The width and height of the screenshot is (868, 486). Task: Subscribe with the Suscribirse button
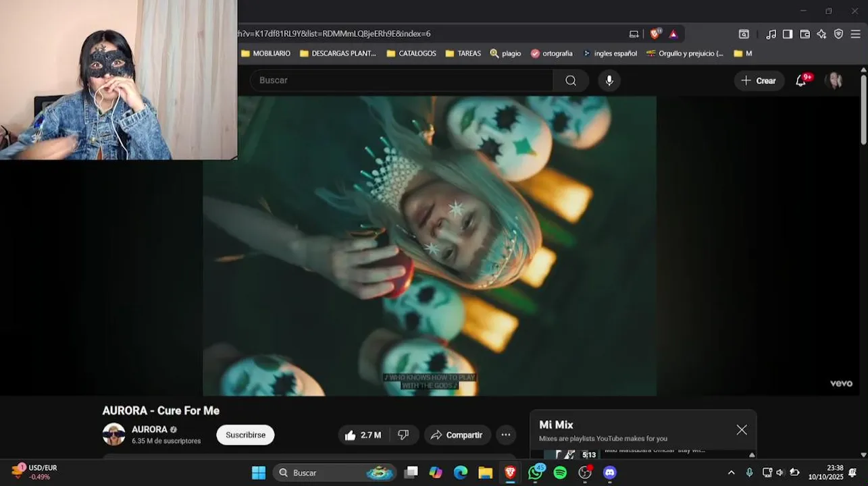[x=245, y=435]
